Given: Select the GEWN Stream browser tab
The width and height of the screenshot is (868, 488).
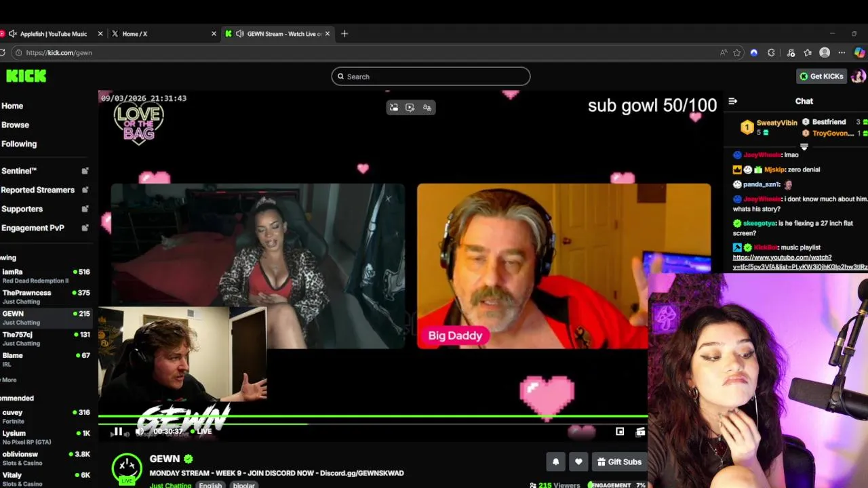Looking at the screenshot, I should 278,34.
